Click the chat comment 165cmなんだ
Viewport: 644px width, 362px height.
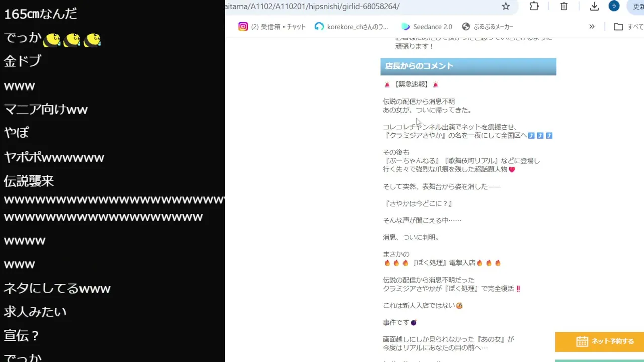click(x=41, y=14)
